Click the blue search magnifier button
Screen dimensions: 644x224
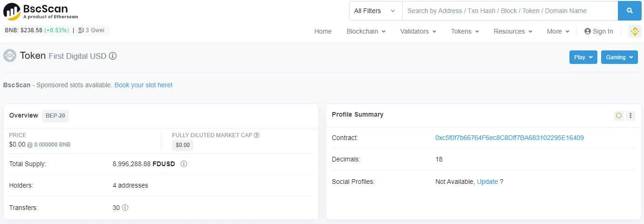click(630, 11)
